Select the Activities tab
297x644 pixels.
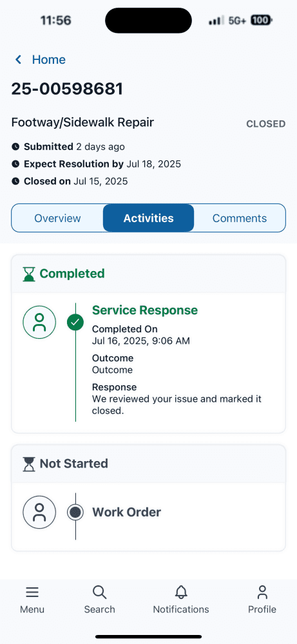148,218
